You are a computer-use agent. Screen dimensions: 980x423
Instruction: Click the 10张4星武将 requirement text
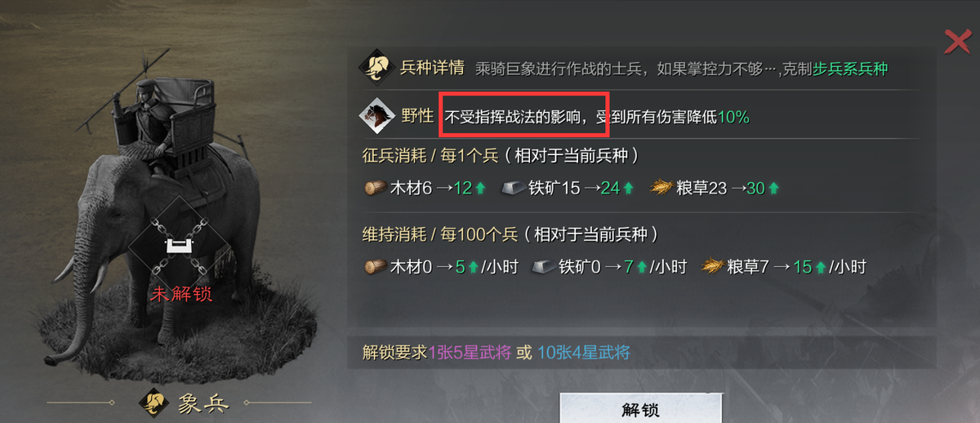point(584,353)
